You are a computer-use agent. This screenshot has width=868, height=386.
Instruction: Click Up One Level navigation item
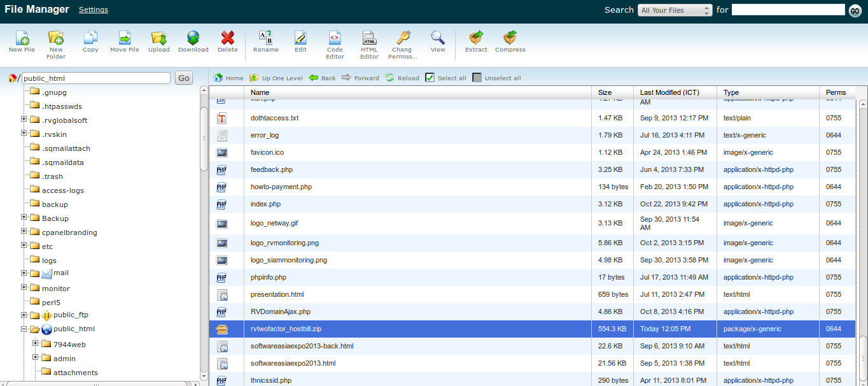(276, 78)
